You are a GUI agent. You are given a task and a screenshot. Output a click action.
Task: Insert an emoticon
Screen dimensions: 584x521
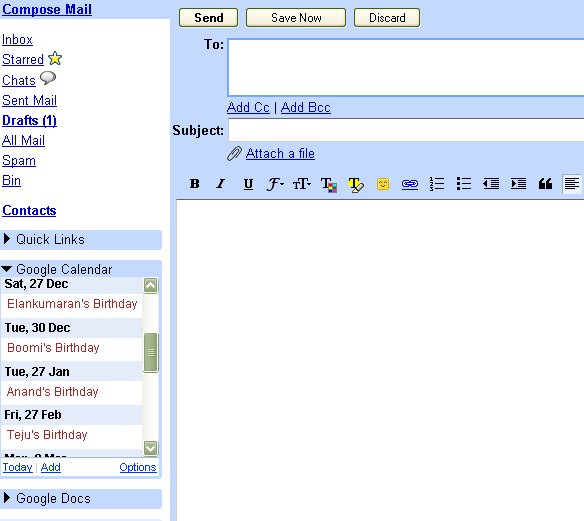click(383, 184)
